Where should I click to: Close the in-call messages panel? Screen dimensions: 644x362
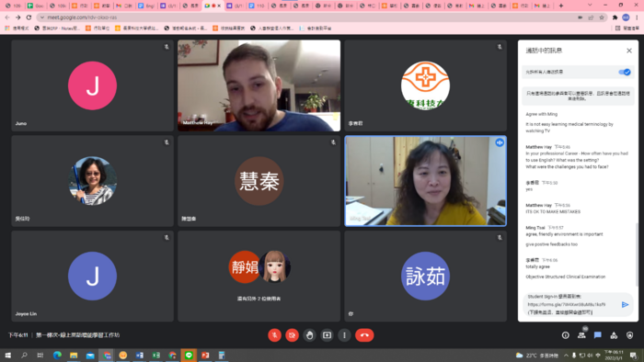(x=628, y=51)
